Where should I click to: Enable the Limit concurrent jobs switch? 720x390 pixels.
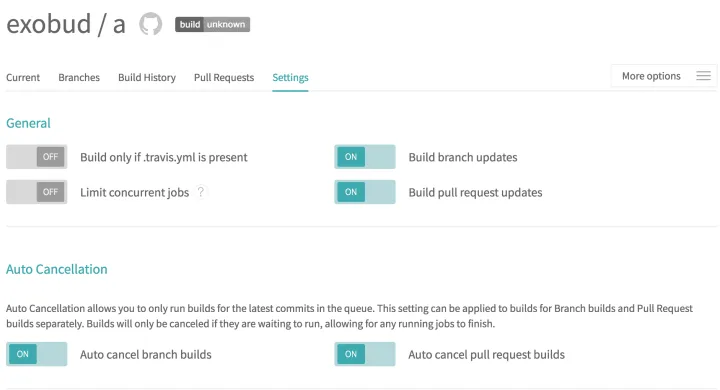click(x=37, y=192)
